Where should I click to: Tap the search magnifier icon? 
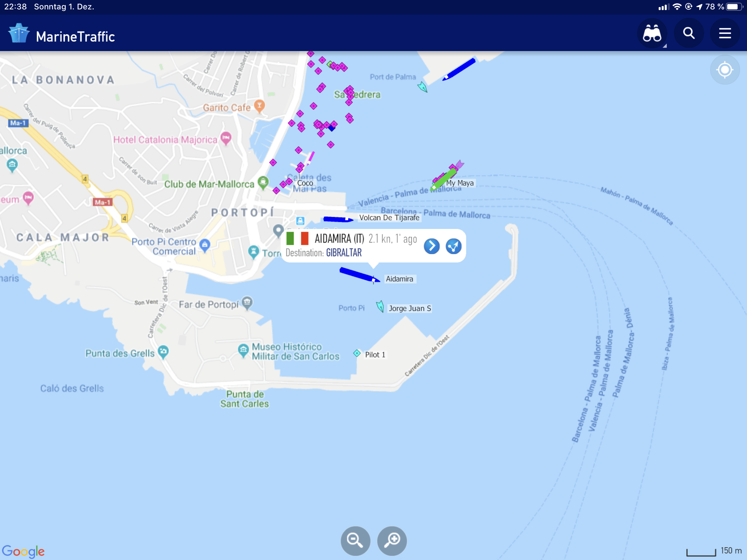689,34
